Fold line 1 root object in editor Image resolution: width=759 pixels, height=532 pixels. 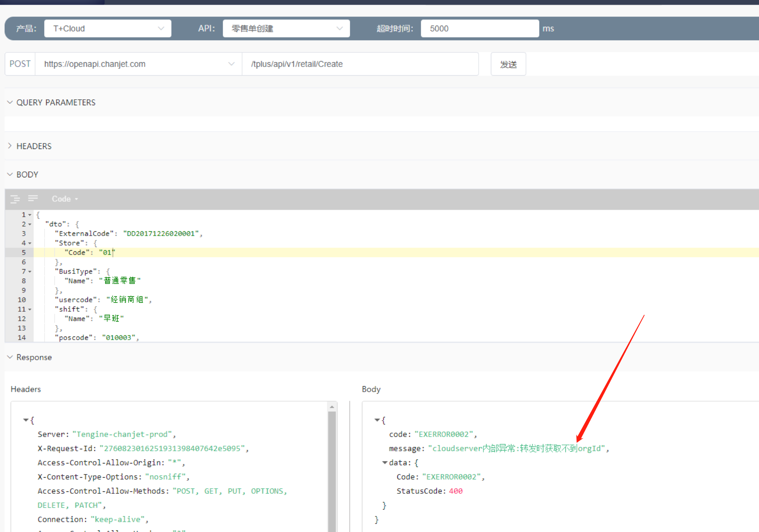pyautogui.click(x=30, y=215)
